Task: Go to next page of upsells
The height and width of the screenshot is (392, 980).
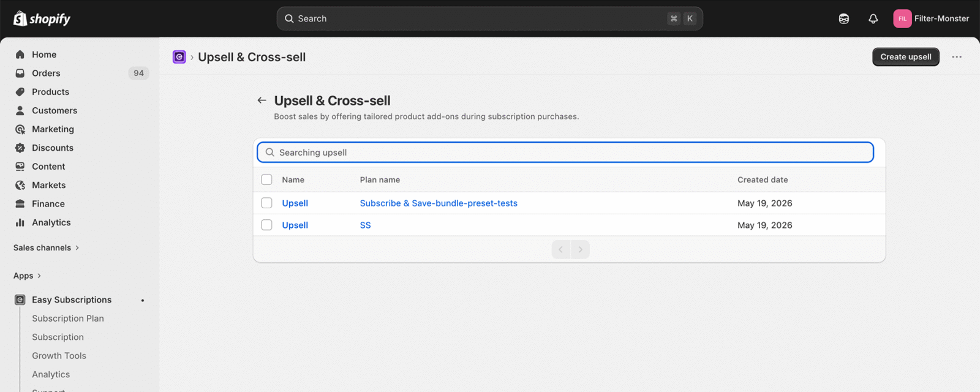Action: point(580,249)
